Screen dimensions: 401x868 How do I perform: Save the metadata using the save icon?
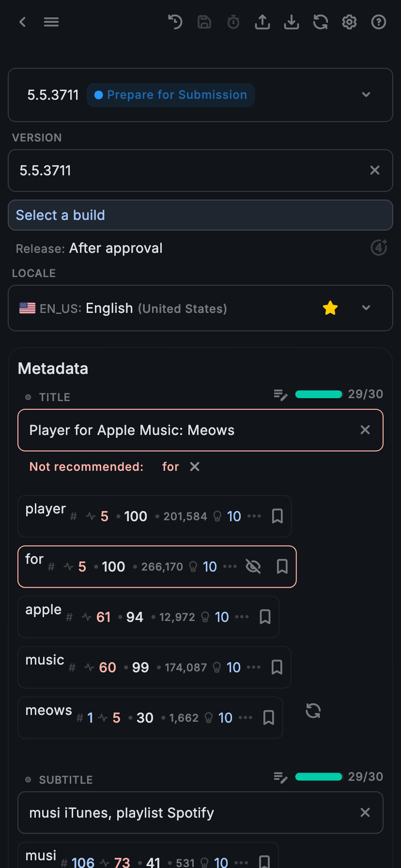tap(204, 22)
